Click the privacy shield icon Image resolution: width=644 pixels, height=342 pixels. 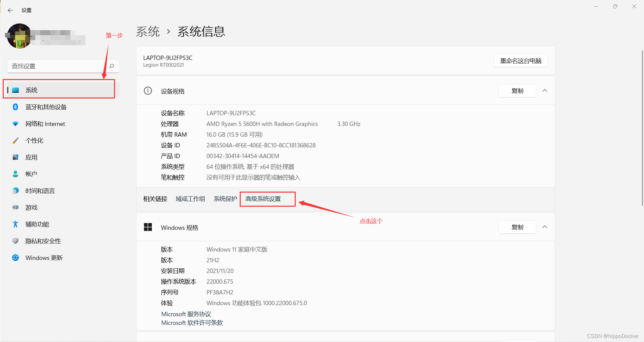15,241
